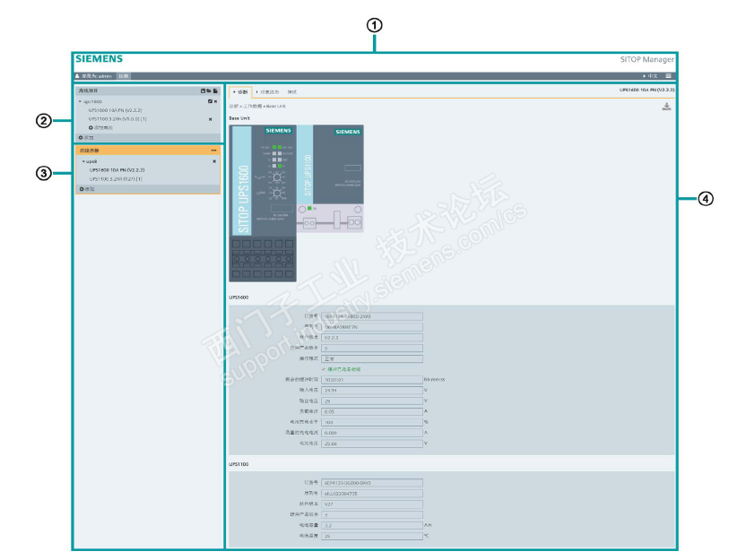Collapse the upsk online device node
The width and height of the screenshot is (729, 560).
point(83,161)
